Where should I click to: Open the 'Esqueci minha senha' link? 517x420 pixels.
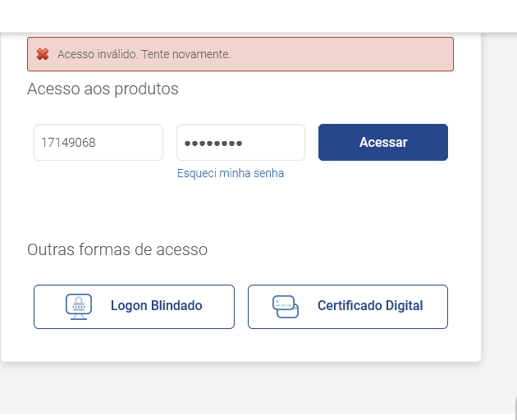231,173
